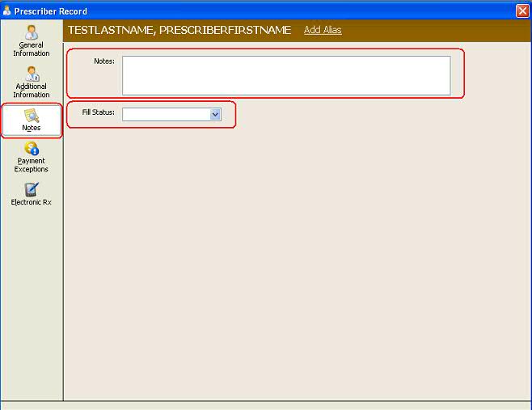Image resolution: width=532 pixels, height=410 pixels.
Task: Expand the Fill Status dropdown arrow
Action: [215, 114]
